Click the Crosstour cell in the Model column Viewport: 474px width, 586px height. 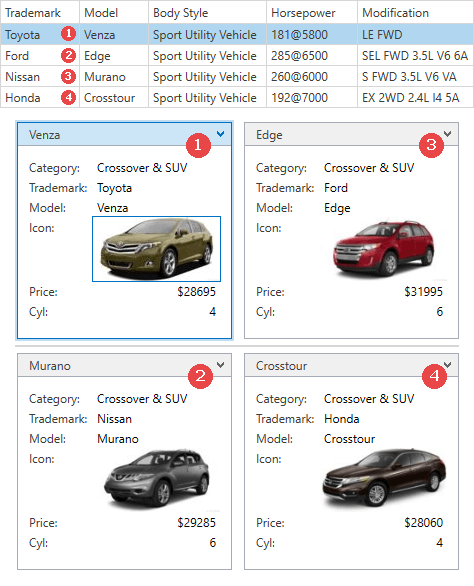click(114, 98)
